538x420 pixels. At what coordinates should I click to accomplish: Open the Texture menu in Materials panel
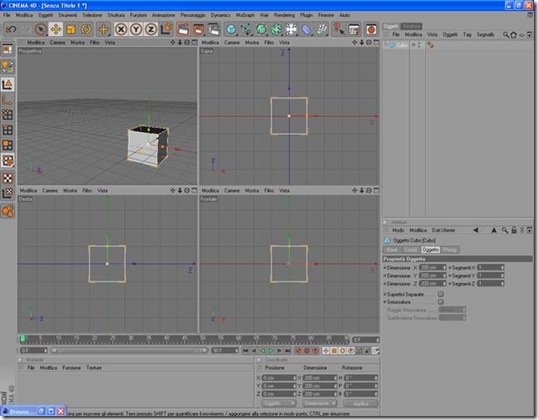pyautogui.click(x=94, y=368)
